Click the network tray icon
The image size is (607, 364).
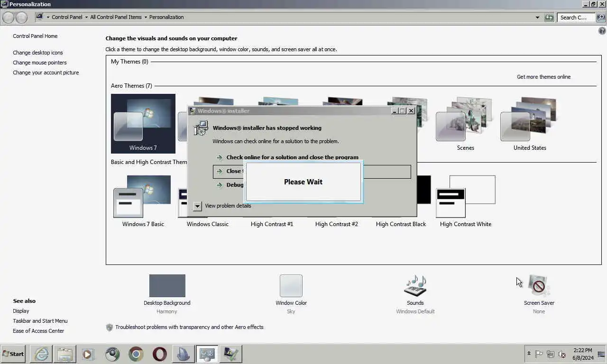pos(551,354)
